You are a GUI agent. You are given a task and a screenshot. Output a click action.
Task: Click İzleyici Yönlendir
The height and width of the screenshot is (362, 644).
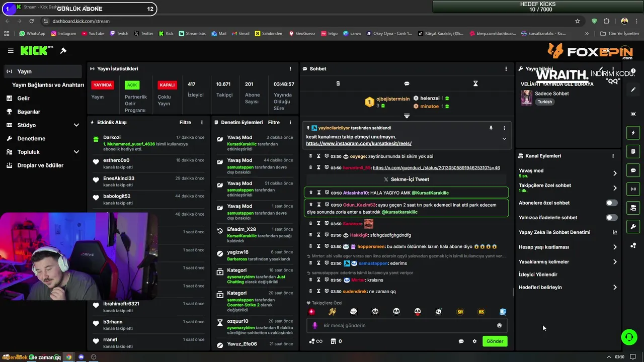tap(538, 275)
